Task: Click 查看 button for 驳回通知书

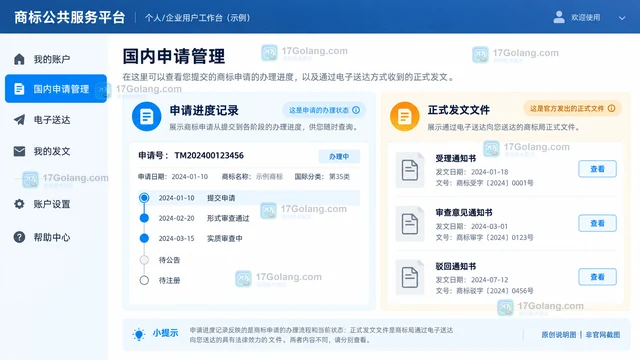Action: tap(597, 277)
